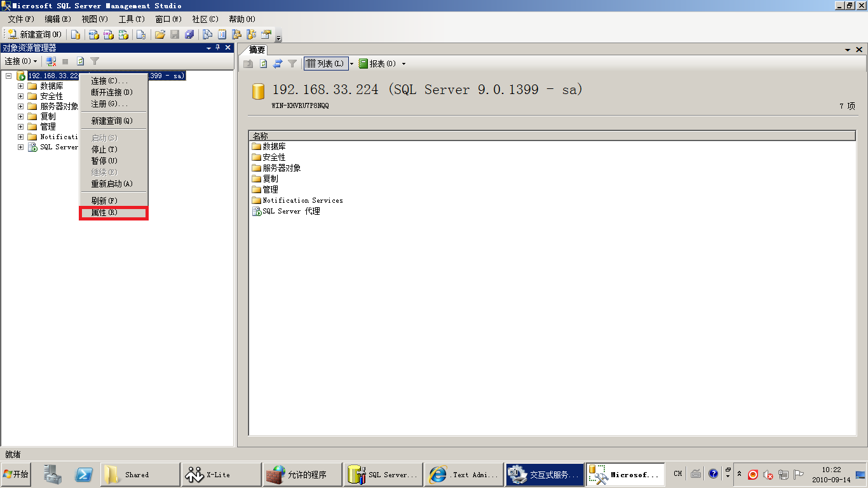Switch to 允许的程序 taskbar window

pos(302,475)
